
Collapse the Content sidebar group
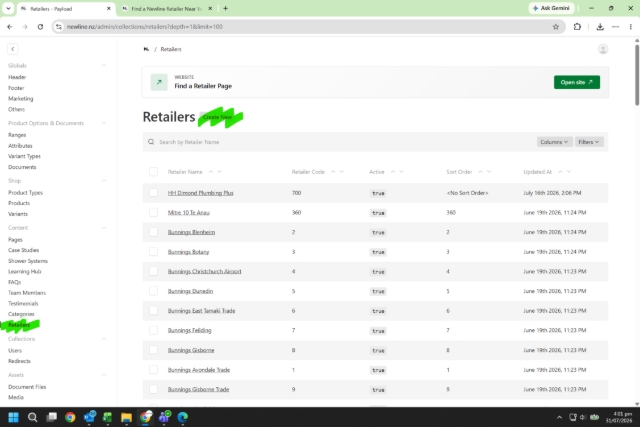pyautogui.click(x=104, y=228)
